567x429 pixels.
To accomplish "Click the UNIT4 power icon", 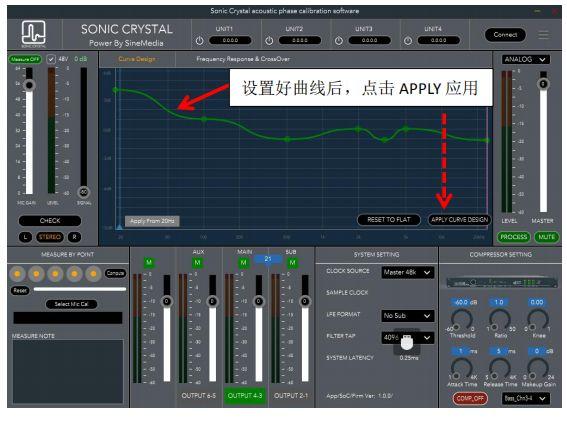I will pyautogui.click(x=408, y=41).
